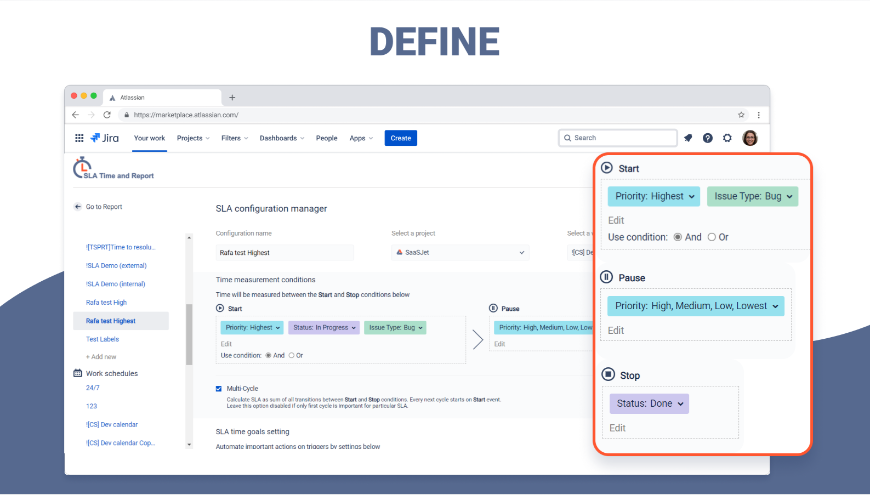Click the browser address bar
The width and height of the screenshot is (870, 495).
(x=435, y=115)
